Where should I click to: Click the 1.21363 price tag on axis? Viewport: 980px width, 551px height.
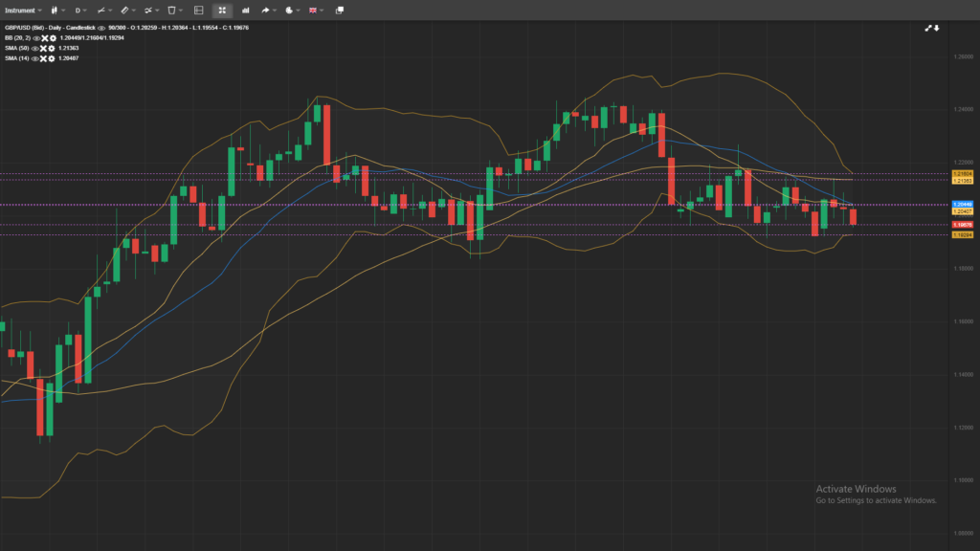coord(962,181)
